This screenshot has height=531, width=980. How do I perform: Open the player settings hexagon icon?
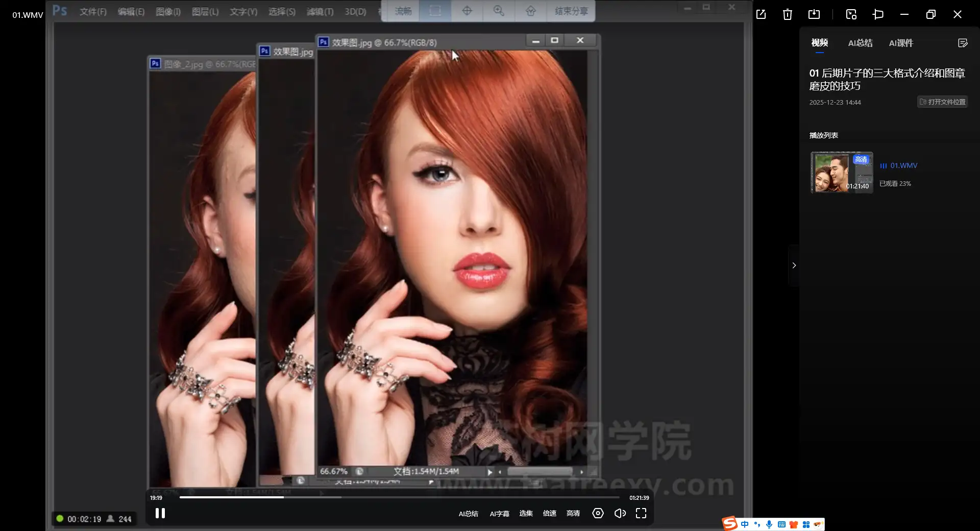coord(598,513)
